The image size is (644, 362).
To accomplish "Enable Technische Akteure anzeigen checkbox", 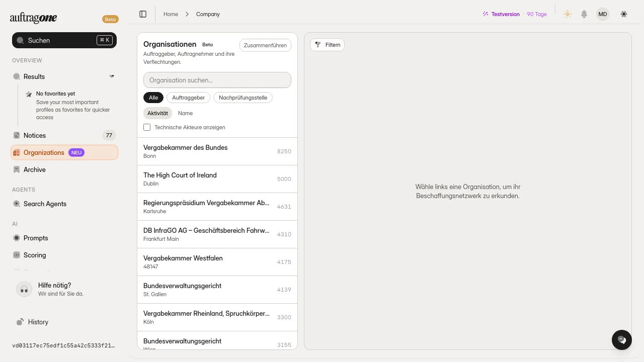I will 147,127.
